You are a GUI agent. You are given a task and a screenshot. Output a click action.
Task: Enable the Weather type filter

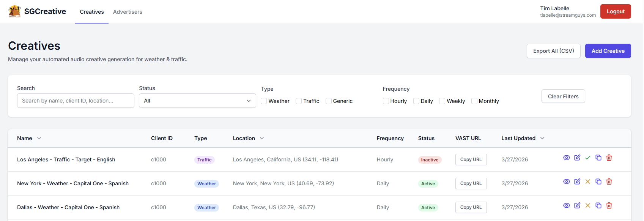pos(264,101)
